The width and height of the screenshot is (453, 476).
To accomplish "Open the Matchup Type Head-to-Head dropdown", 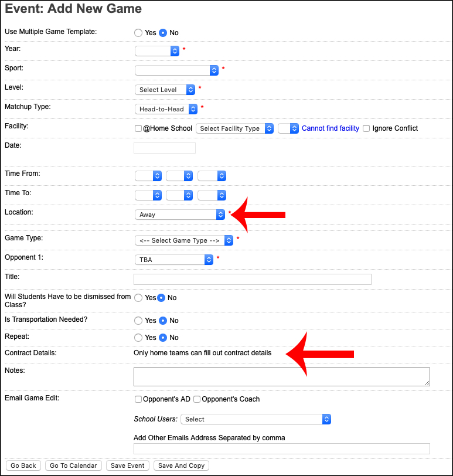I will pos(166,109).
